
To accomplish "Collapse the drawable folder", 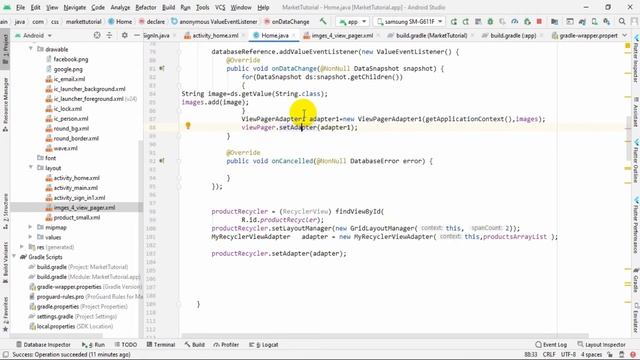I will pos(31,49).
